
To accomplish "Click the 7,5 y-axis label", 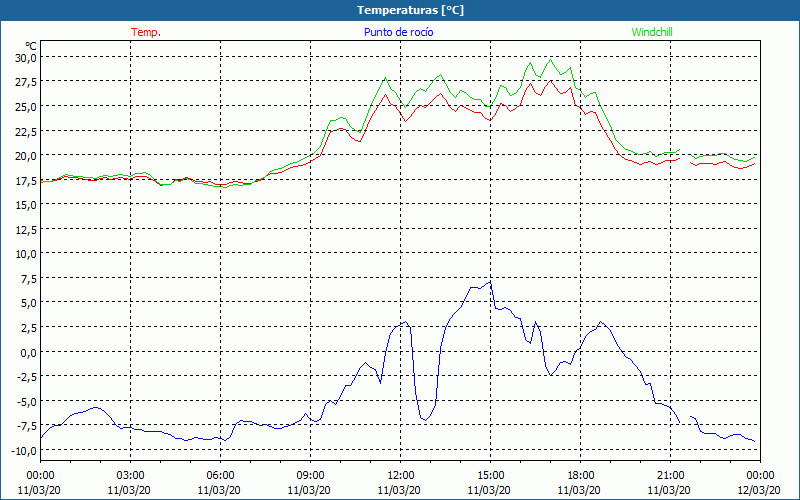I will [28, 279].
